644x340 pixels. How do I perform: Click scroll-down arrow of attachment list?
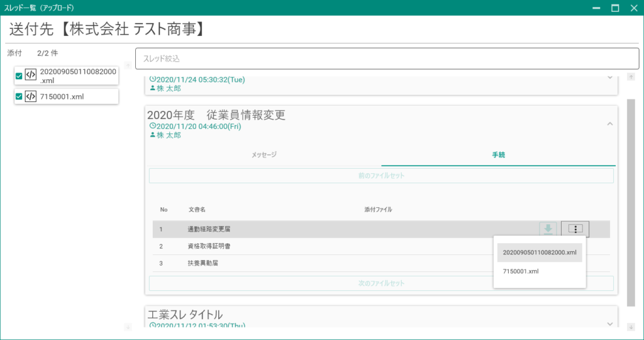click(128, 326)
